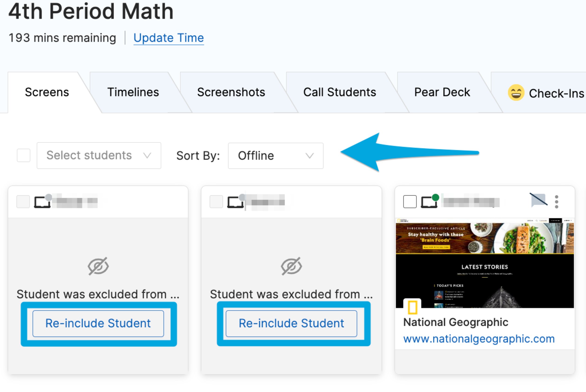Open the three-dot menu on third student card
586x392 pixels.
556,202
